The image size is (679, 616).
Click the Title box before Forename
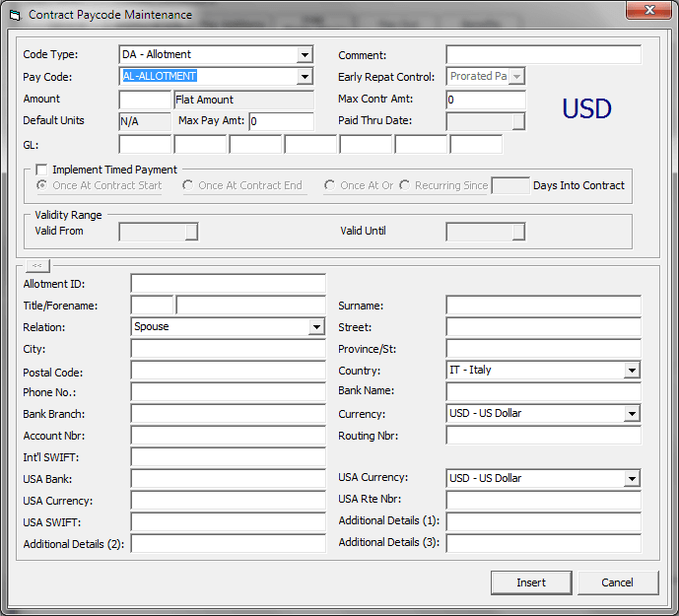(152, 306)
